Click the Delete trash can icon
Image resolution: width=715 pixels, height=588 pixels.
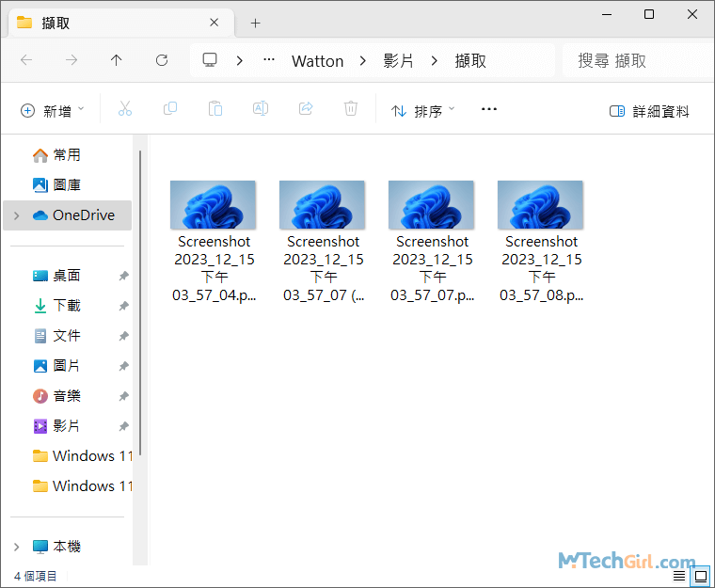[x=351, y=110]
